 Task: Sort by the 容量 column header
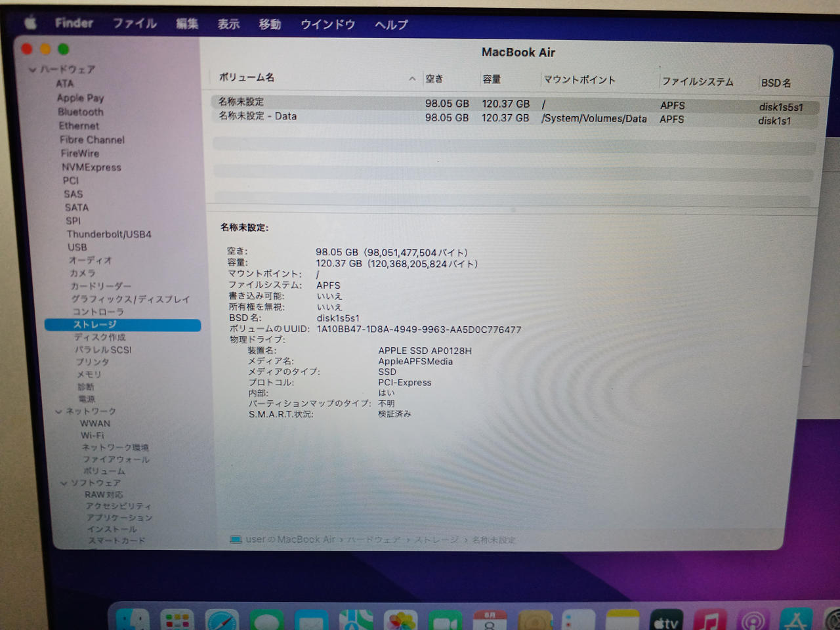[492, 79]
